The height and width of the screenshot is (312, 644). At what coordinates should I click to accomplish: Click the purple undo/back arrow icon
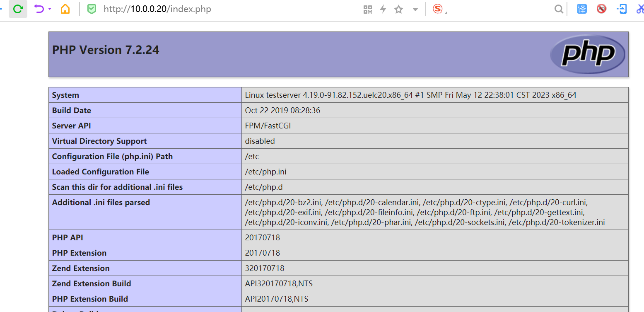tap(39, 9)
